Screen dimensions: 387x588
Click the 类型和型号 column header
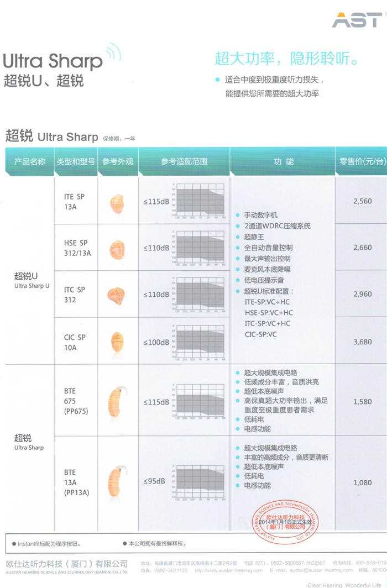pos(76,161)
